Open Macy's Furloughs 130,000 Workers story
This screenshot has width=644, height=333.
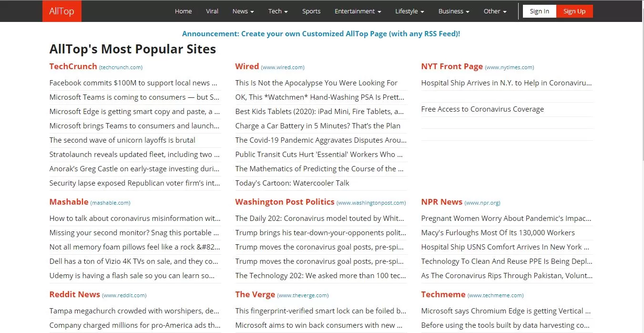(x=498, y=232)
